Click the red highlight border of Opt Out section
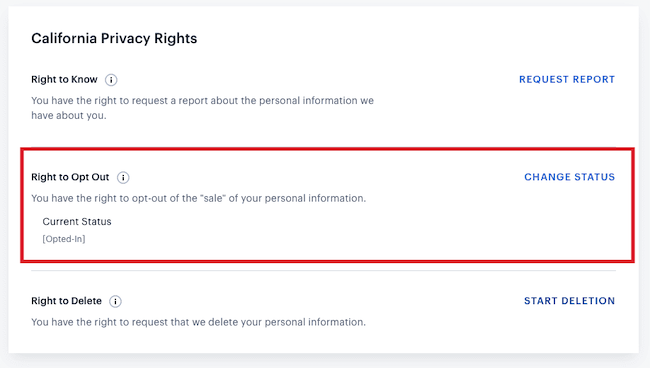The height and width of the screenshot is (368, 650). click(327, 149)
